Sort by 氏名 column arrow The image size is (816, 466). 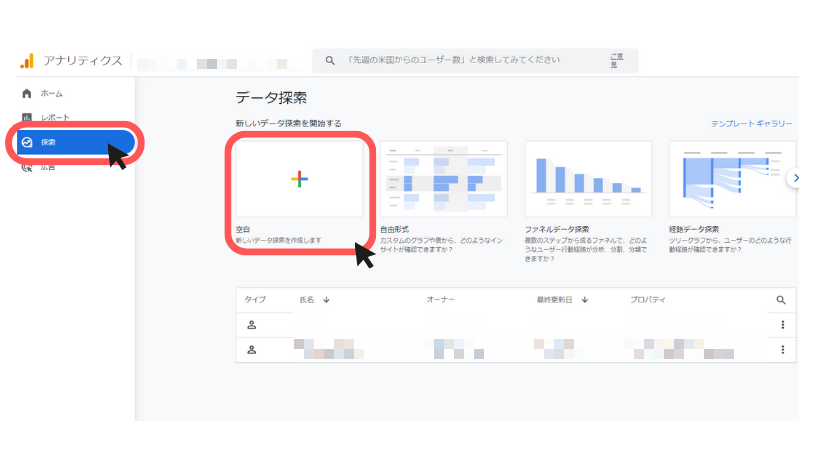326,299
